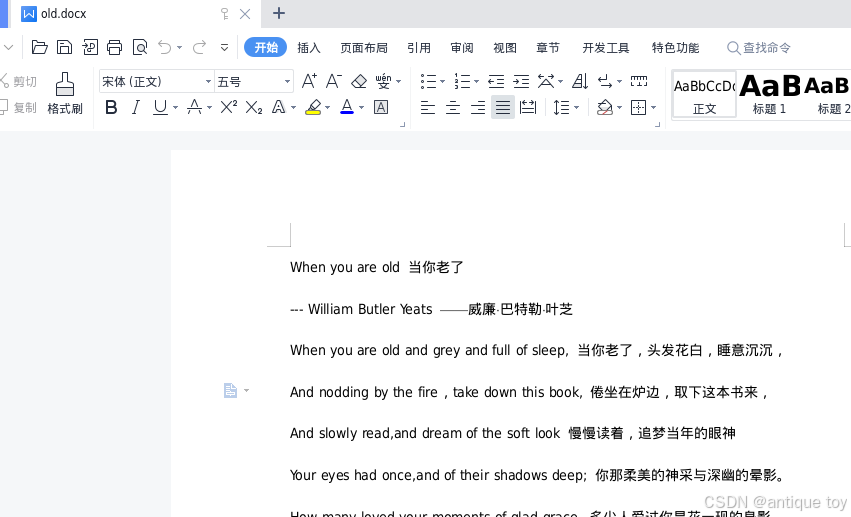The width and height of the screenshot is (851, 517).
Task: Open numbered list style dropdown
Action: click(477, 82)
